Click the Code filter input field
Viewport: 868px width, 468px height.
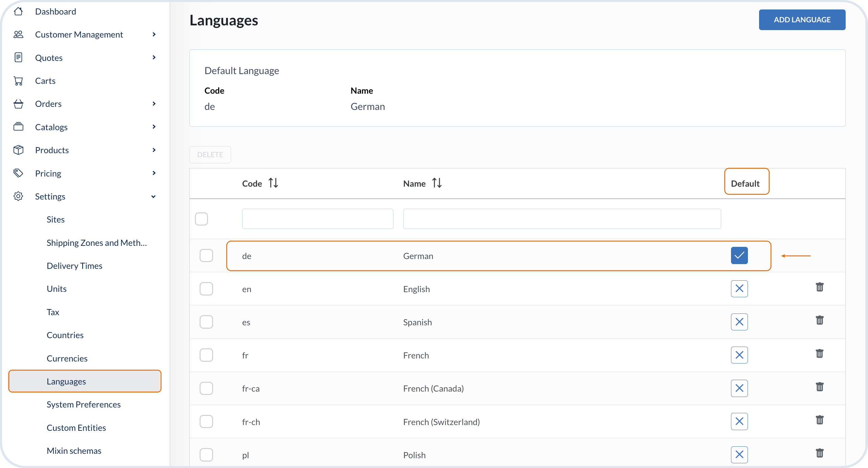(317, 219)
